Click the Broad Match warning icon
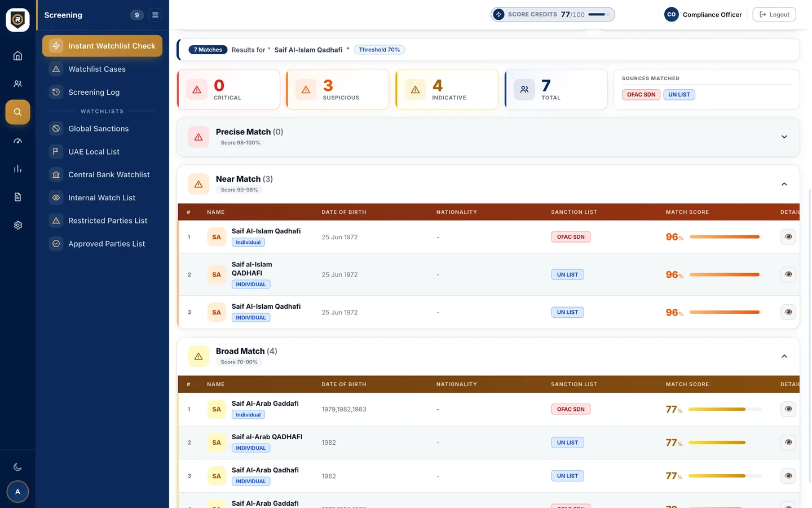This screenshot has width=812, height=508. 198,356
